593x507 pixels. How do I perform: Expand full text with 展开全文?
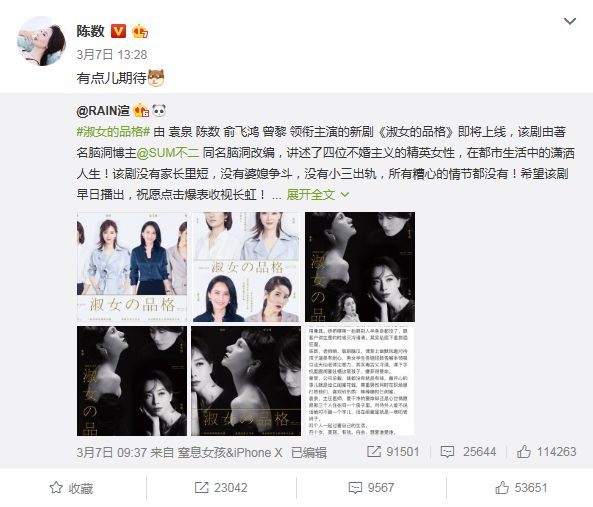point(318,195)
